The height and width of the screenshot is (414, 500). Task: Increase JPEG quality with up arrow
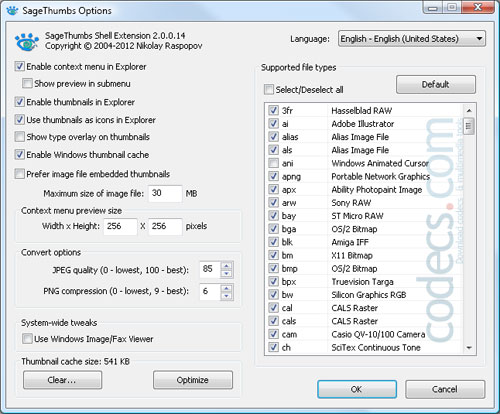(227, 266)
